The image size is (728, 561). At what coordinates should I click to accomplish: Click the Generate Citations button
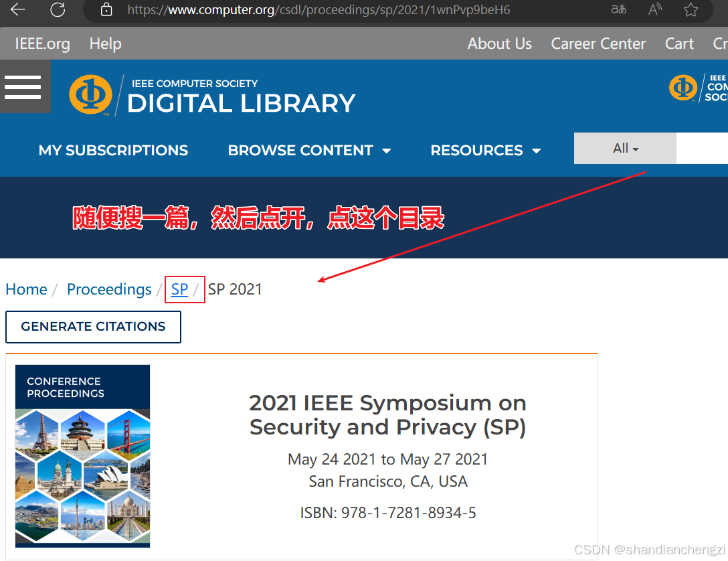[x=93, y=327]
